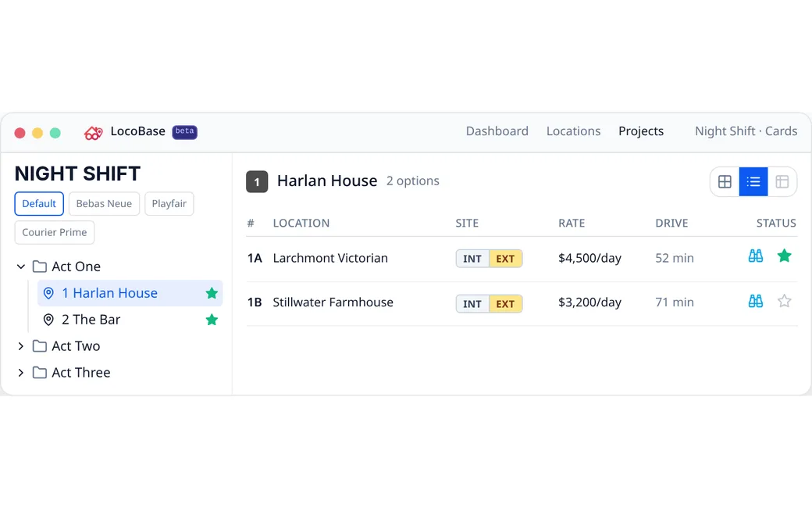The height and width of the screenshot is (508, 812).
Task: Open the Dashboard tab
Action: click(x=497, y=131)
